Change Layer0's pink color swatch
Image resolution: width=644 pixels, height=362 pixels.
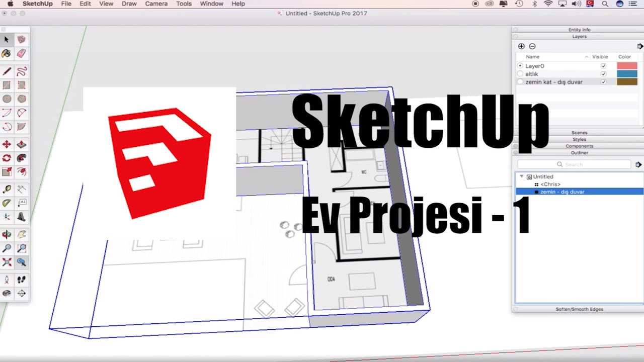pyautogui.click(x=627, y=66)
